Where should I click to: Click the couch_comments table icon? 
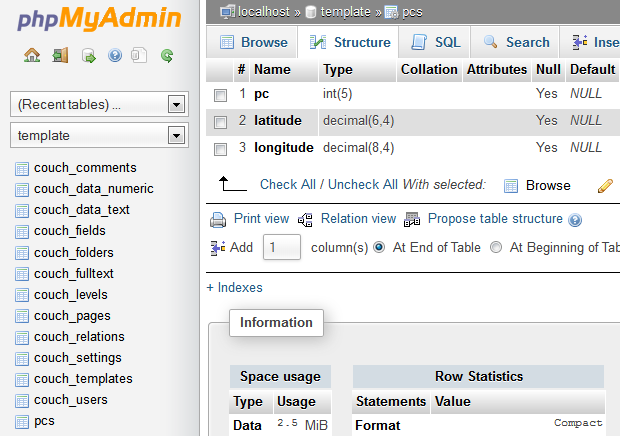click(22, 169)
